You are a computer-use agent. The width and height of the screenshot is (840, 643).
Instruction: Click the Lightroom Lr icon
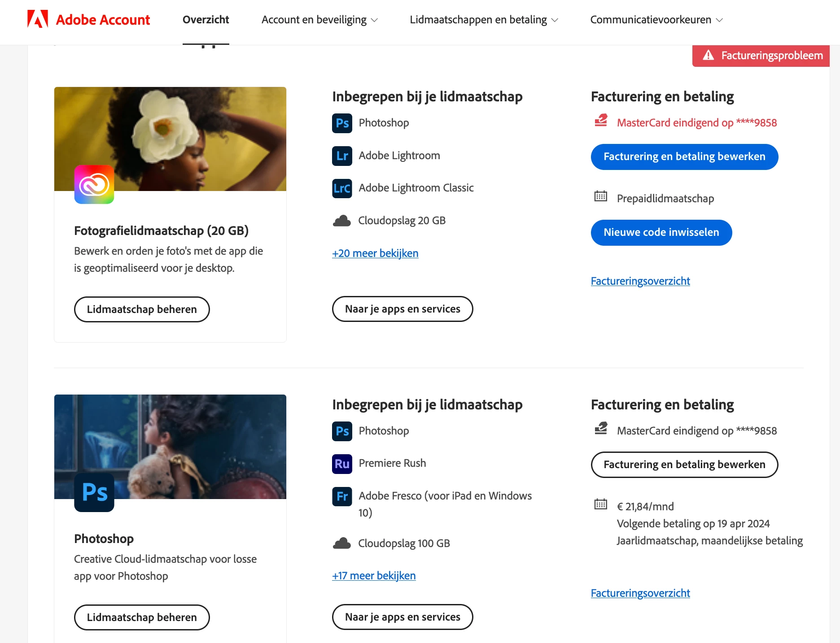pyautogui.click(x=342, y=156)
